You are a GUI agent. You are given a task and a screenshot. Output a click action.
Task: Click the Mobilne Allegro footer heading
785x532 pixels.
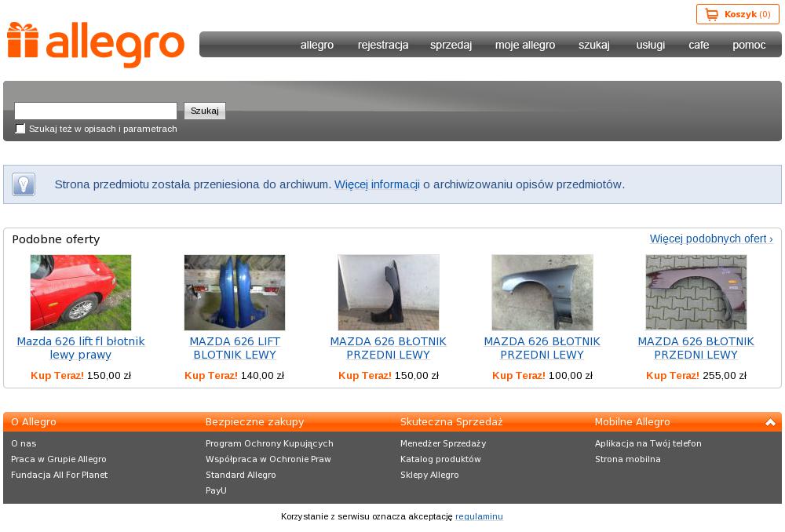coord(632,422)
